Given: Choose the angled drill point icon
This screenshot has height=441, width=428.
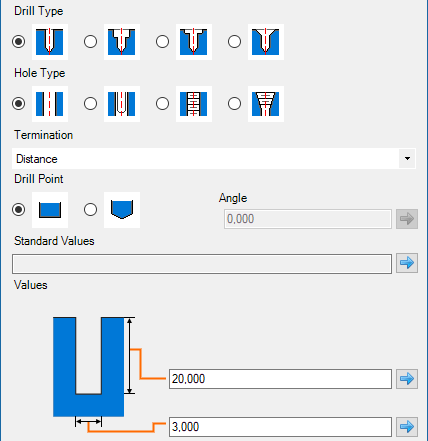Looking at the screenshot, I should click(122, 210).
